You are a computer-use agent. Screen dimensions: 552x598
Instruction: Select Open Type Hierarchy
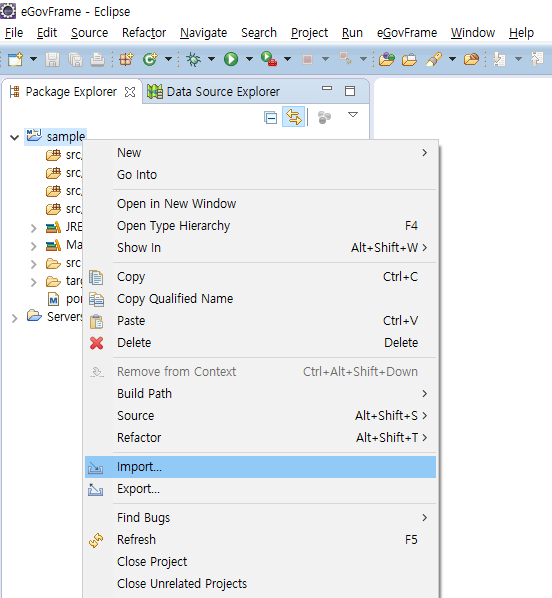click(x=261, y=226)
